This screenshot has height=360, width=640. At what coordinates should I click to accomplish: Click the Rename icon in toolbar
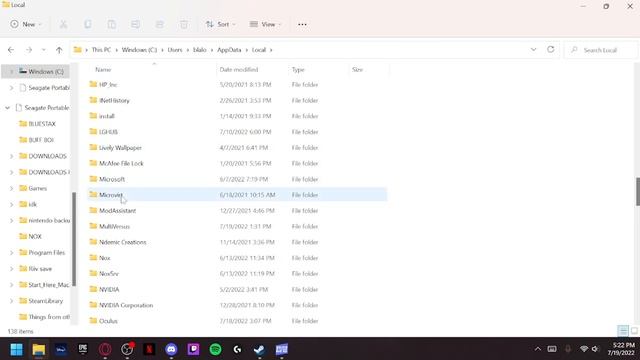[136, 24]
